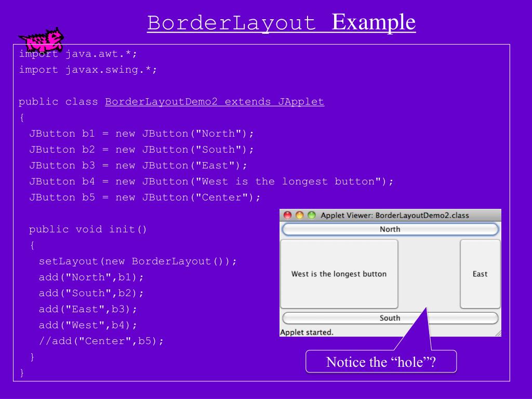This screenshot has width=532, height=399.
Task: Click the 'add("North",b1);' line
Action: click(x=91, y=277)
